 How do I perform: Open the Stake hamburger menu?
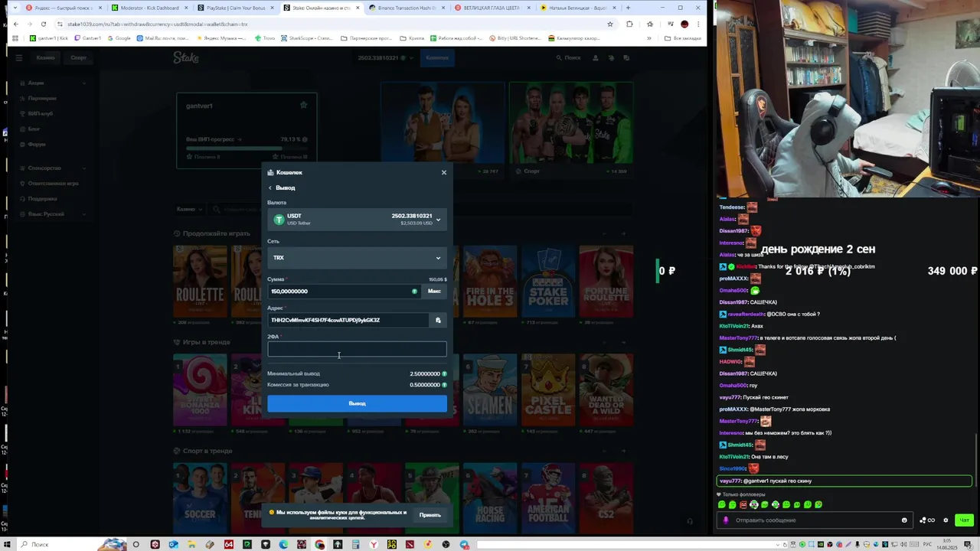[18, 57]
